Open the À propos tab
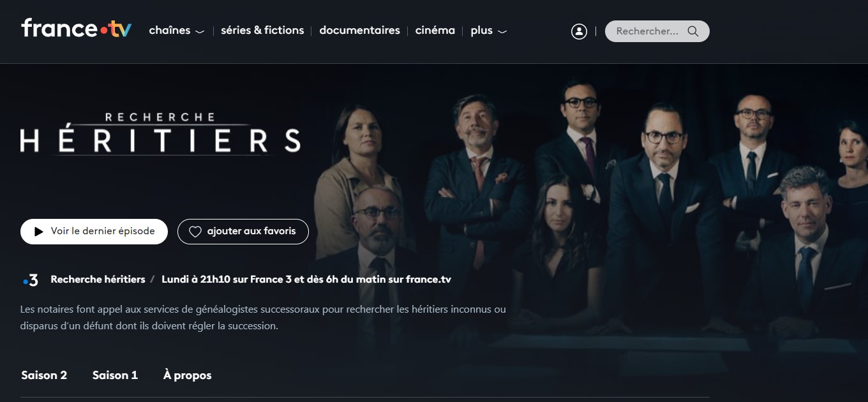The height and width of the screenshot is (402, 868). coord(187,375)
